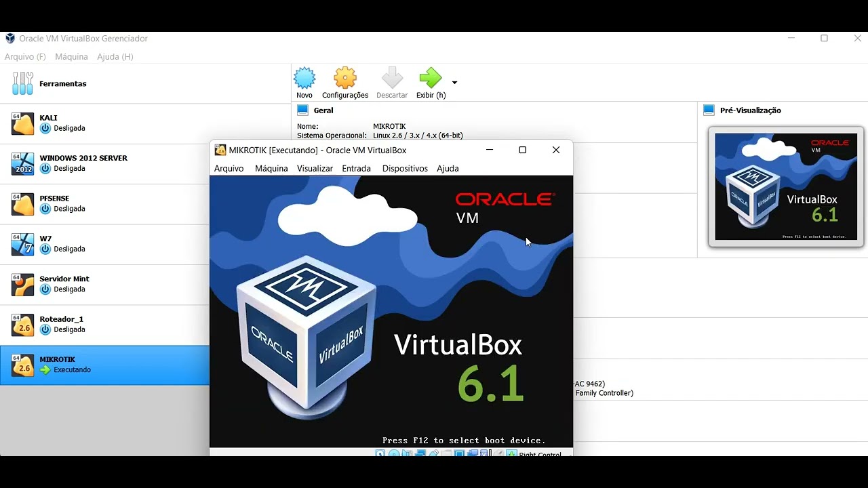This screenshot has height=488, width=868.
Task: Click inside the MIKROTIK VM display screen
Action: coord(391,311)
